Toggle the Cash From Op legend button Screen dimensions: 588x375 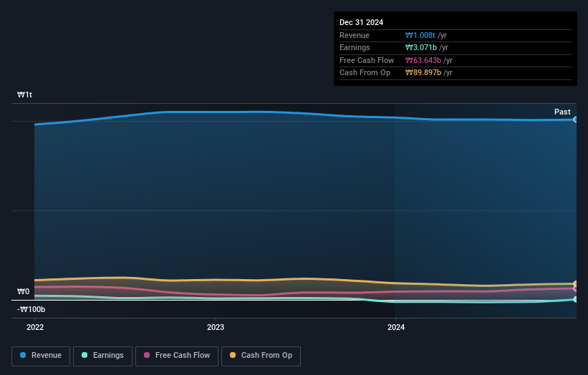(261, 356)
